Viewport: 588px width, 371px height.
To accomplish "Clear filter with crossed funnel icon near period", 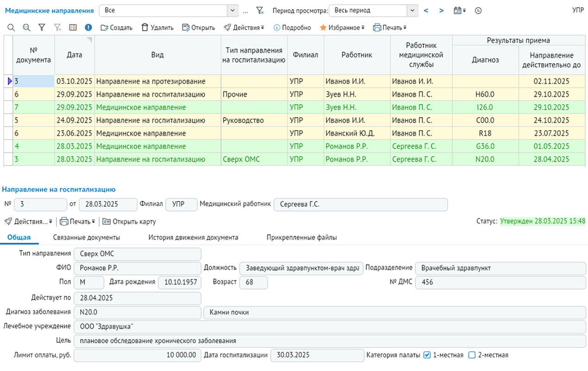I will (x=260, y=10).
